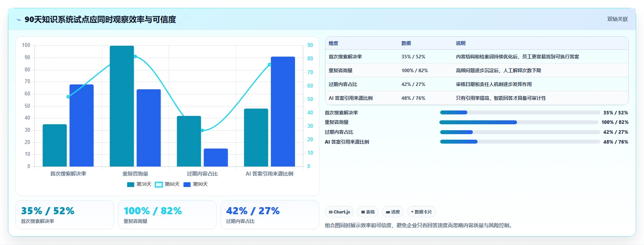Image resolution: width=644 pixels, height=245 pixels.
Task: Click the 首次搜索解决率 x-axis label on the chart
Action: 68,174
